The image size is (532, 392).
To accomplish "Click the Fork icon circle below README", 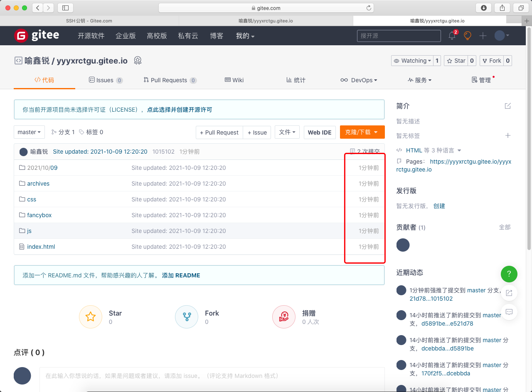I will tap(187, 317).
